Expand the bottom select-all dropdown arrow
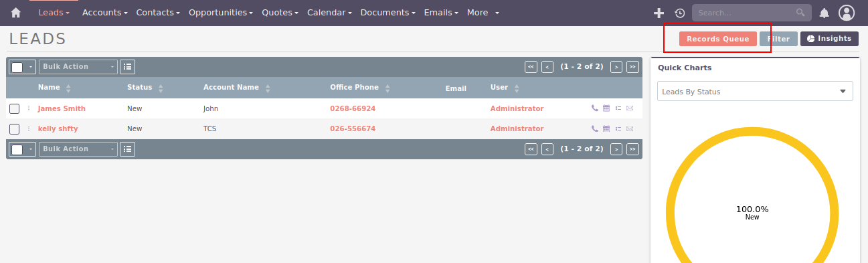Screen dimensions: 868x263 [x=31, y=149]
